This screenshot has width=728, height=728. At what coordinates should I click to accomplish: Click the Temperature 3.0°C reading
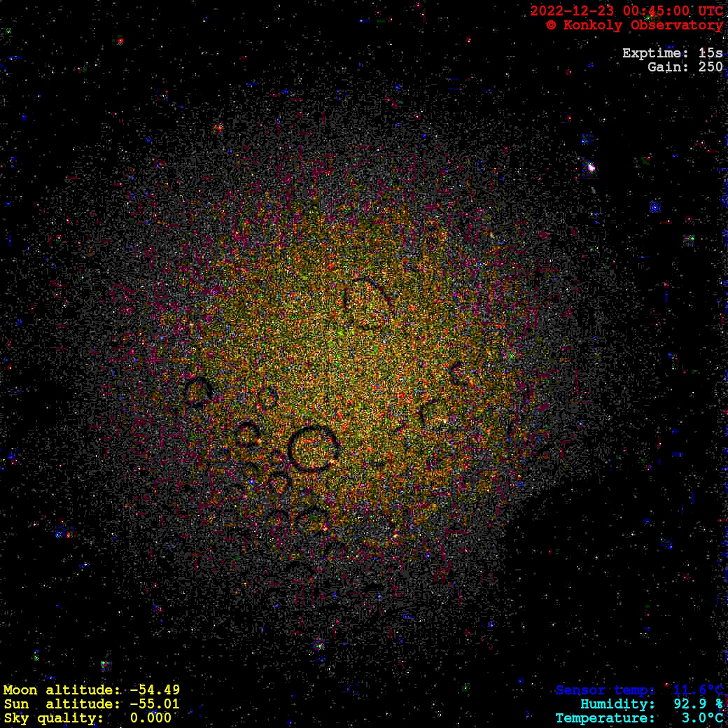(x=639, y=718)
